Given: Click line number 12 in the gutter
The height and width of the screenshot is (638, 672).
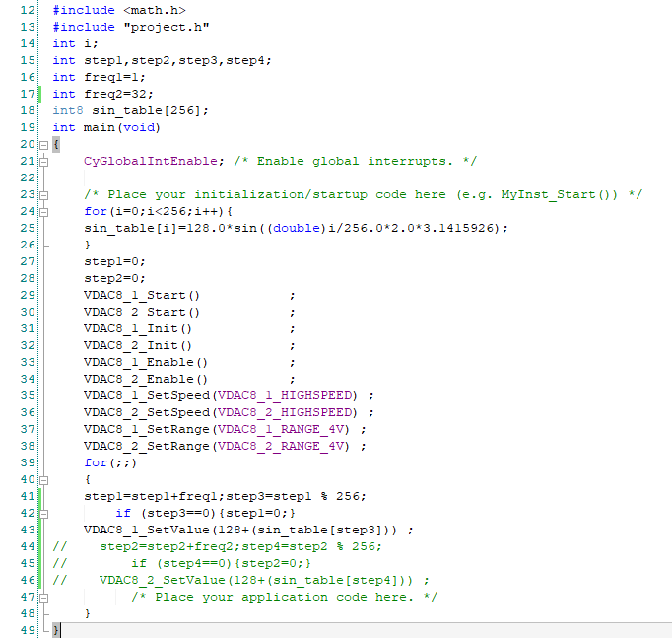Looking at the screenshot, I should [28, 10].
